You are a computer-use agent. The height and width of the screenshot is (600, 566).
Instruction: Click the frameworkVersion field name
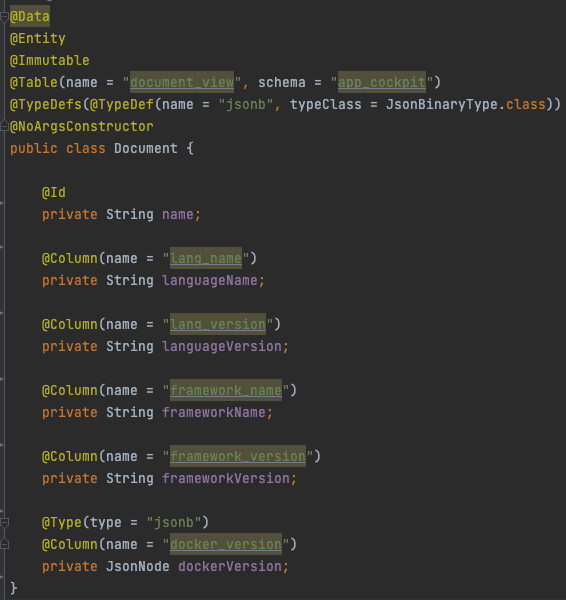[225, 478]
